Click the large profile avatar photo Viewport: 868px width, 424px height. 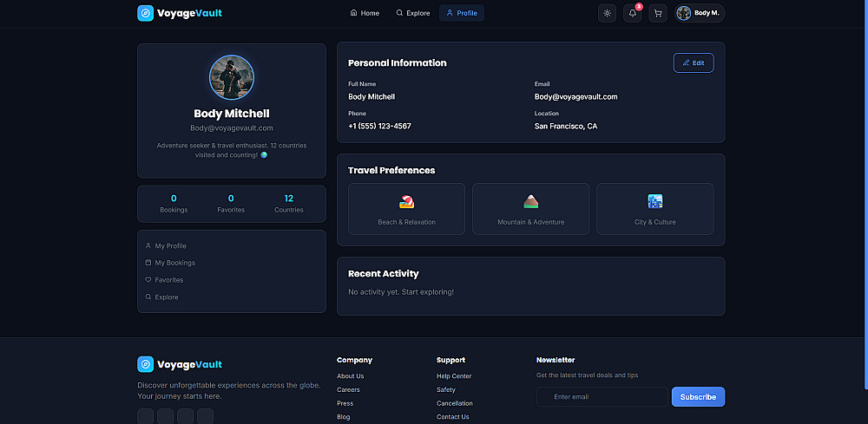(x=232, y=77)
